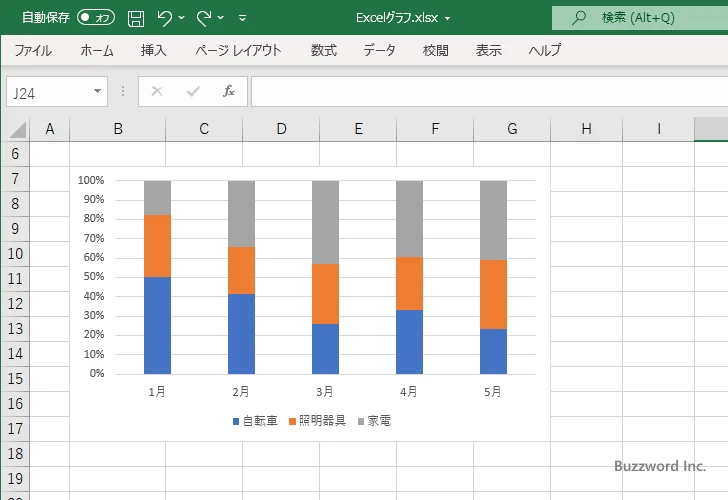Click the blue segment of 4月 bar
The height and width of the screenshot is (500, 728).
point(410,342)
